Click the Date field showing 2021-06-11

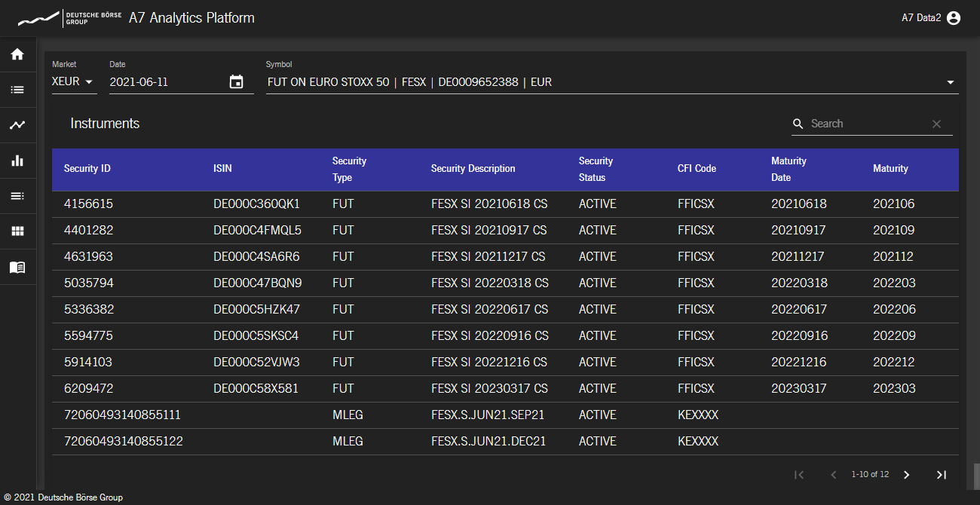pyautogui.click(x=166, y=82)
